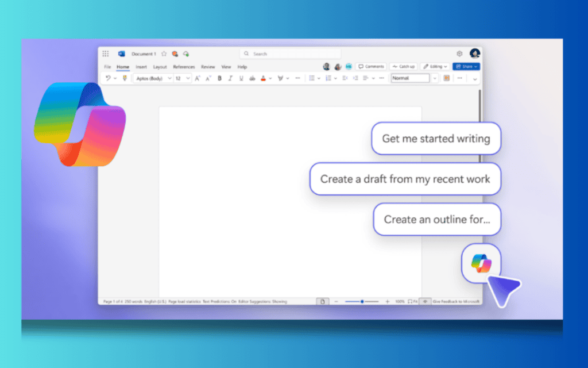Decrease font size with shrink font icon
Image resolution: width=588 pixels, height=368 pixels.
208,78
